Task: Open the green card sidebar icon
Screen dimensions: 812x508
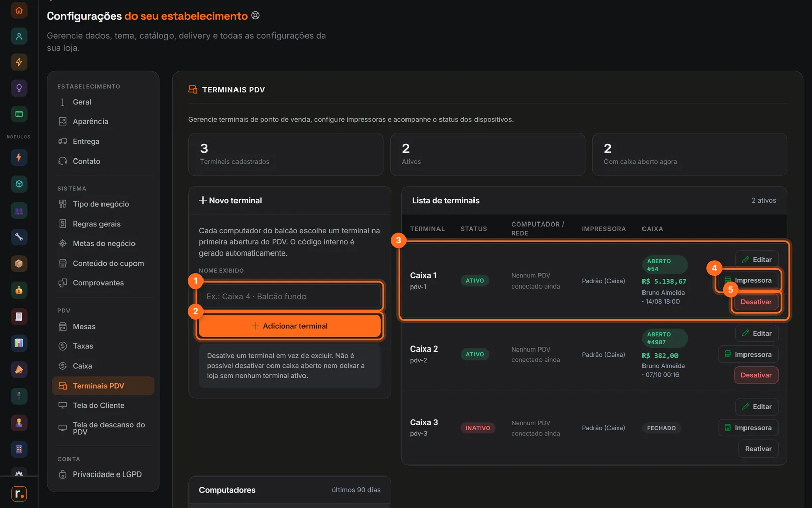Action: click(19, 114)
